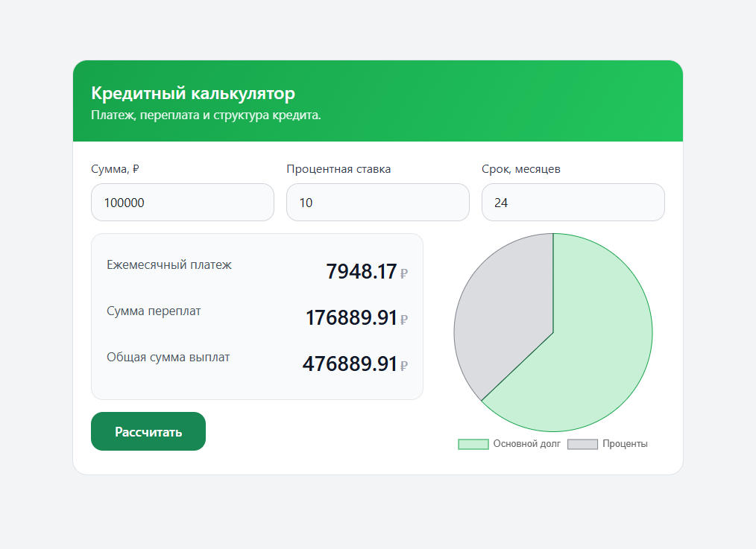Click the 'Сумма, ₽' input field

click(182, 202)
